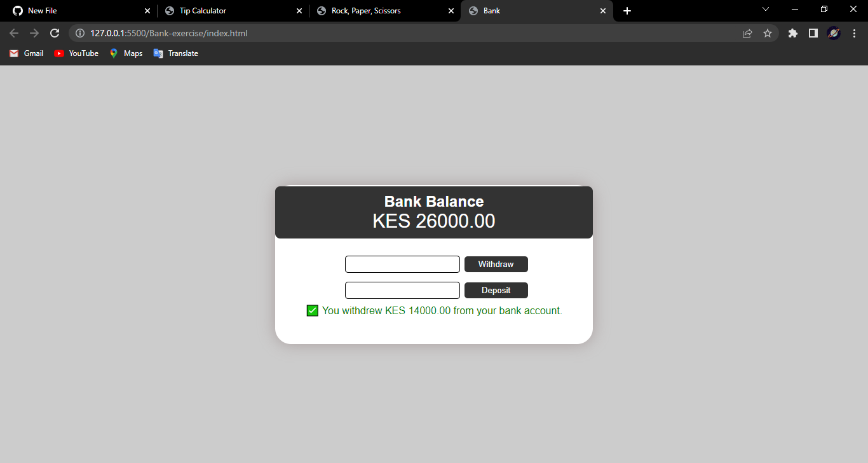Open Google Translate from bookmarks bar

click(175, 53)
